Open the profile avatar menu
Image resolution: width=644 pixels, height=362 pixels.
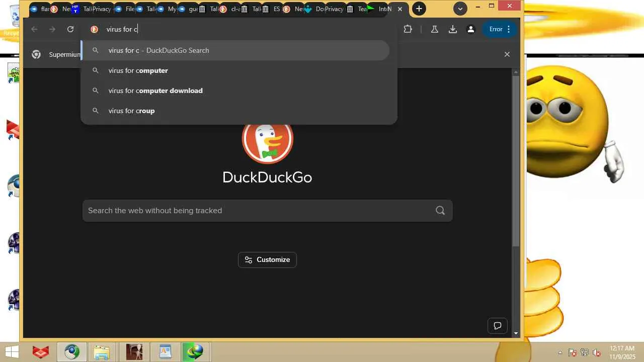click(x=471, y=29)
